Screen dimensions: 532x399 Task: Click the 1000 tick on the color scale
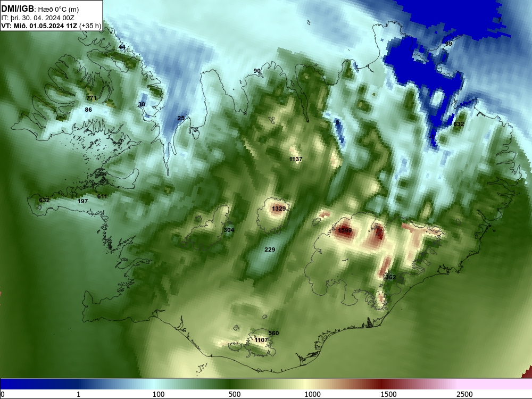click(x=312, y=394)
